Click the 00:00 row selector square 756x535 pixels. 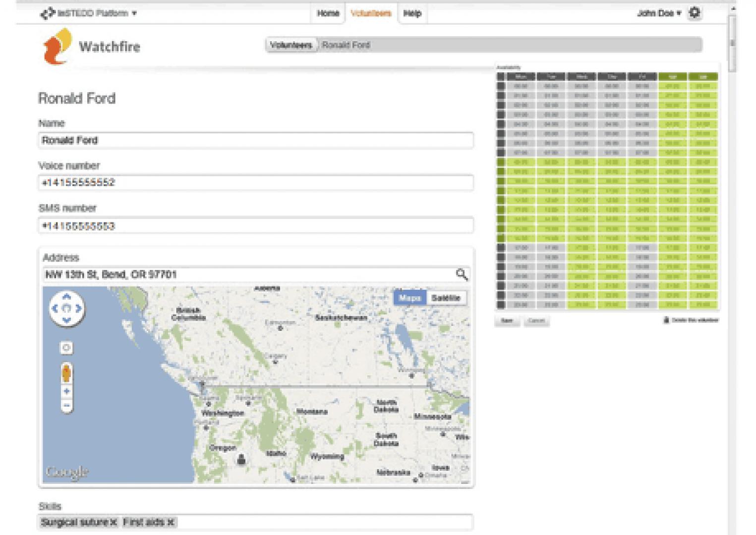coord(501,86)
